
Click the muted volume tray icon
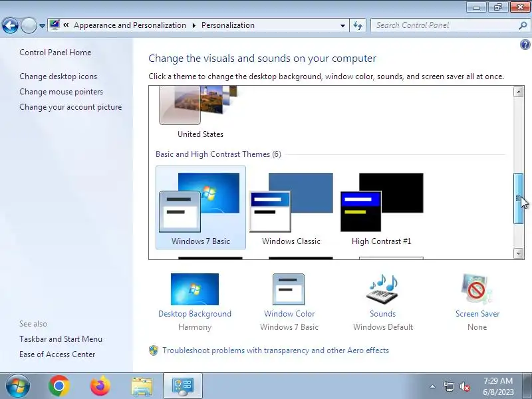[x=465, y=386]
